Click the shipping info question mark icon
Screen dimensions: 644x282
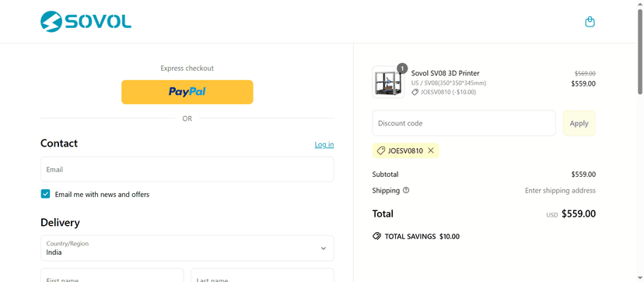pyautogui.click(x=406, y=190)
